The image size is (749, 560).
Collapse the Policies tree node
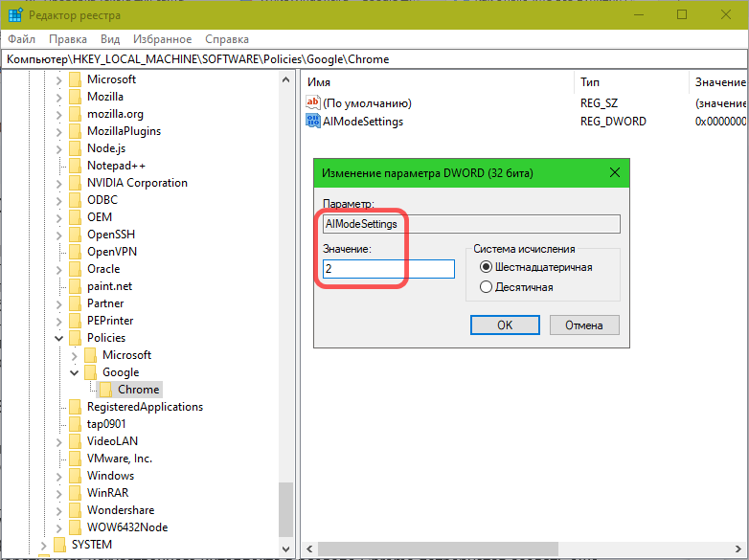[59, 338]
